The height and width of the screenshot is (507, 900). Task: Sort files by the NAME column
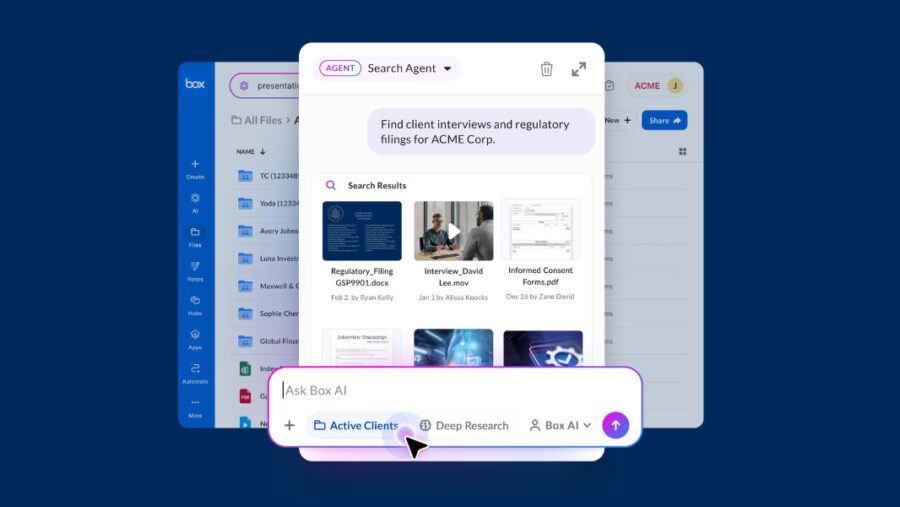251,152
